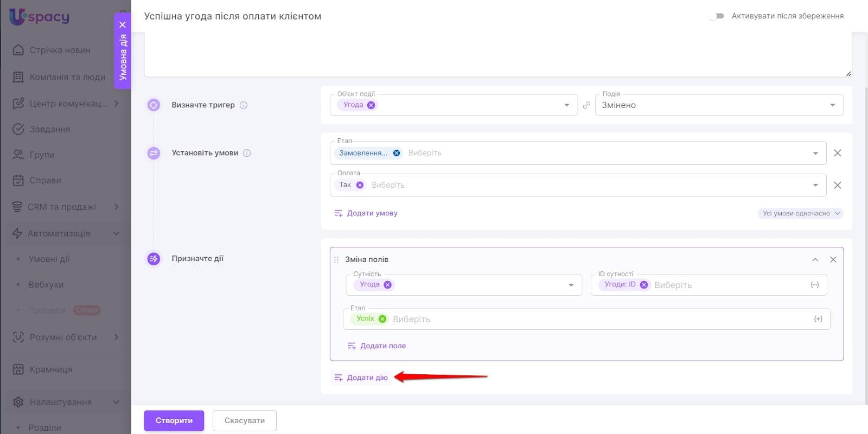Collapse the Зміна полів action block
Viewport: 868px width, 434px height.
pyautogui.click(x=815, y=260)
